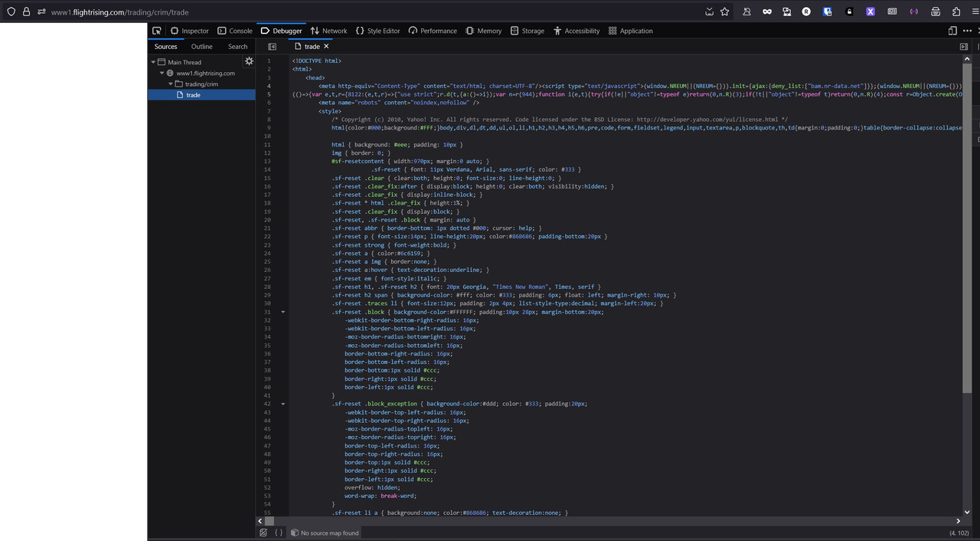
Task: Click the browser address bar URL
Action: tap(120, 12)
